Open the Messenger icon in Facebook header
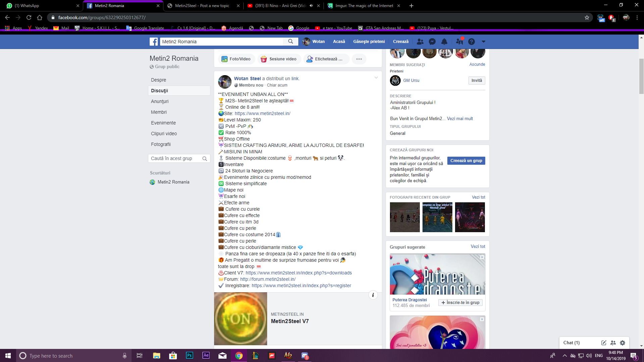 pos(432,42)
